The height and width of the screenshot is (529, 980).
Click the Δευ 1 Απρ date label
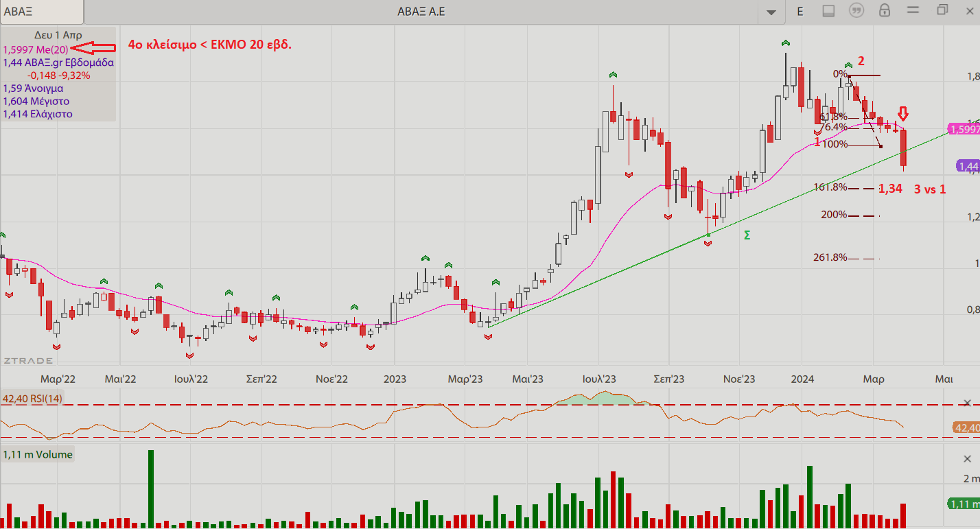click(58, 36)
